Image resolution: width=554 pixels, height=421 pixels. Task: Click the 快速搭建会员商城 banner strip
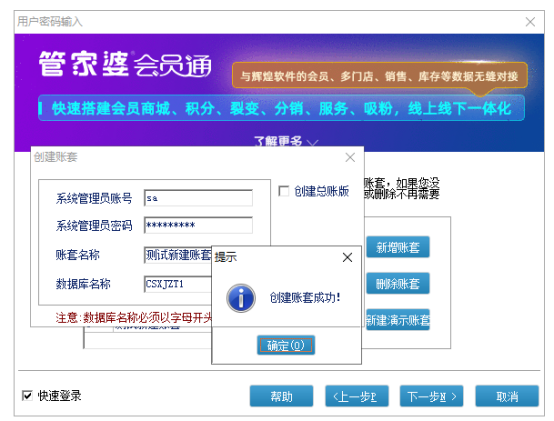[281, 108]
